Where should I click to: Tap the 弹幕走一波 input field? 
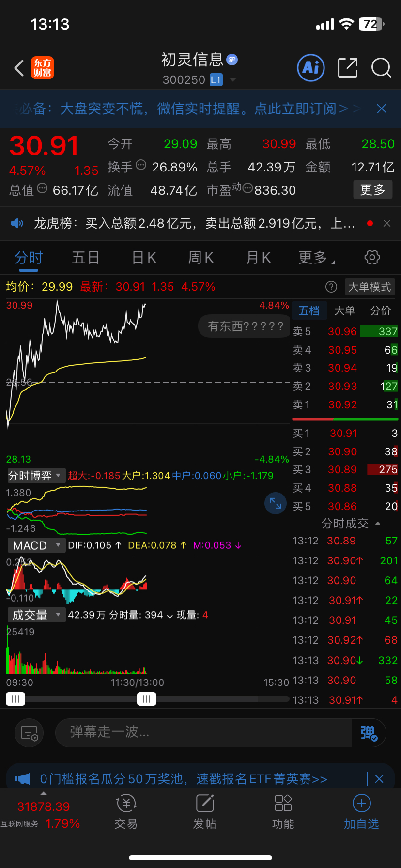pyautogui.click(x=203, y=733)
